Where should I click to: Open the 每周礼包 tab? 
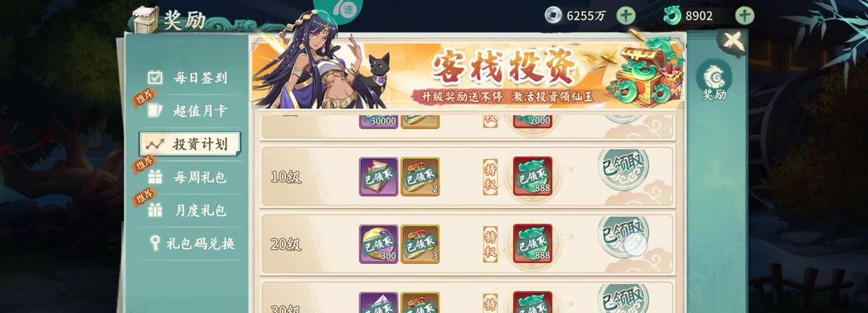[x=187, y=178]
